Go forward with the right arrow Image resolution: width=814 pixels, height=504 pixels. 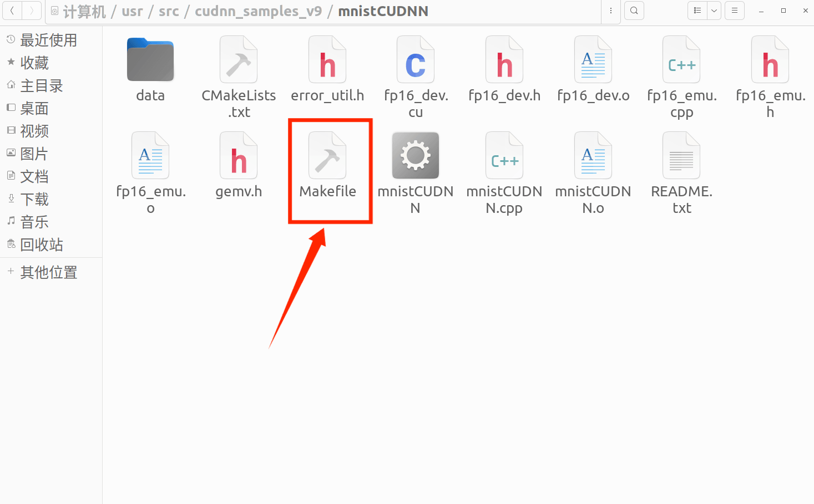click(x=32, y=11)
